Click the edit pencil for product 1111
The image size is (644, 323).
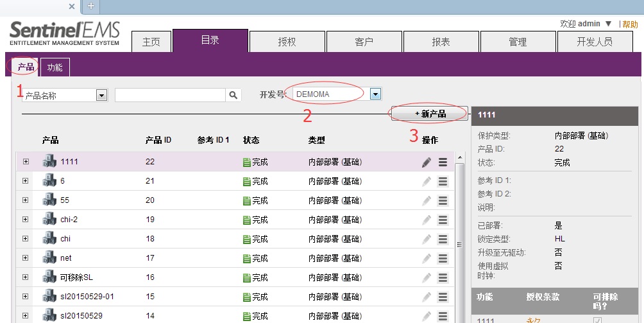coord(427,162)
